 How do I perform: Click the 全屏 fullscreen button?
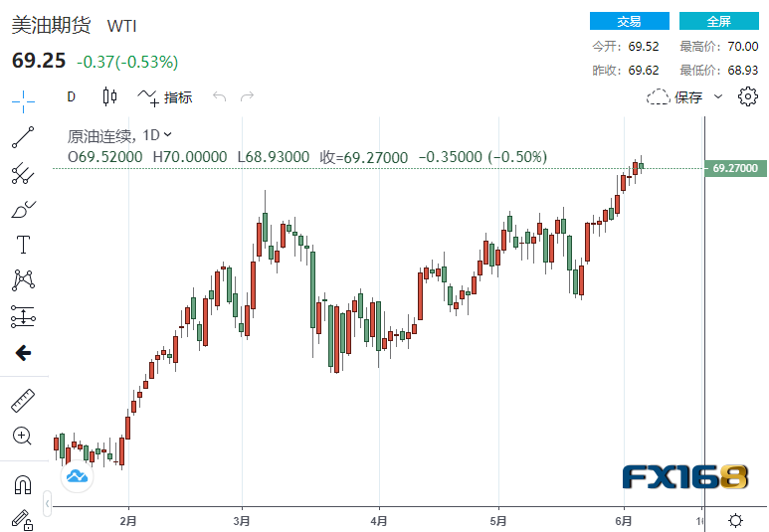719,21
